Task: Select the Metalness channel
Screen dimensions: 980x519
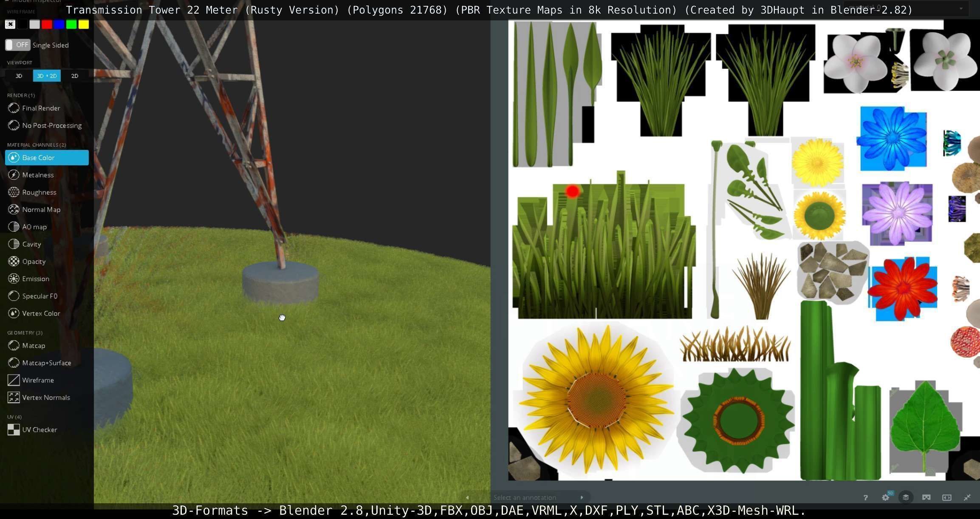Action: (x=38, y=175)
